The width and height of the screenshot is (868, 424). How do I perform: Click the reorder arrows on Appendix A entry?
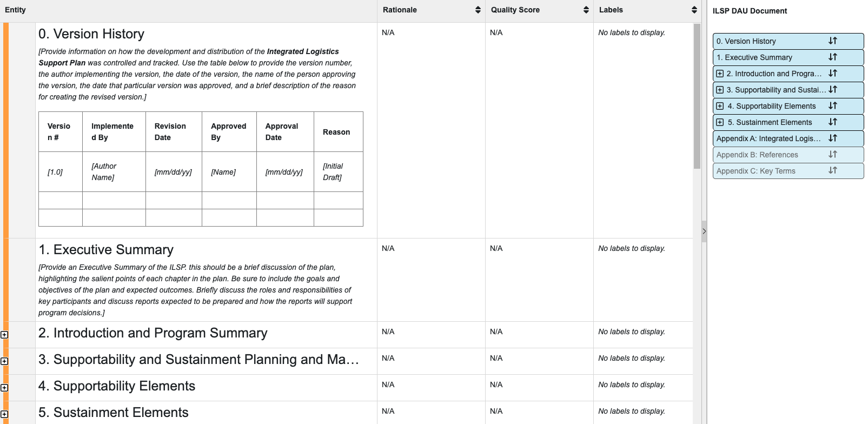pos(832,138)
